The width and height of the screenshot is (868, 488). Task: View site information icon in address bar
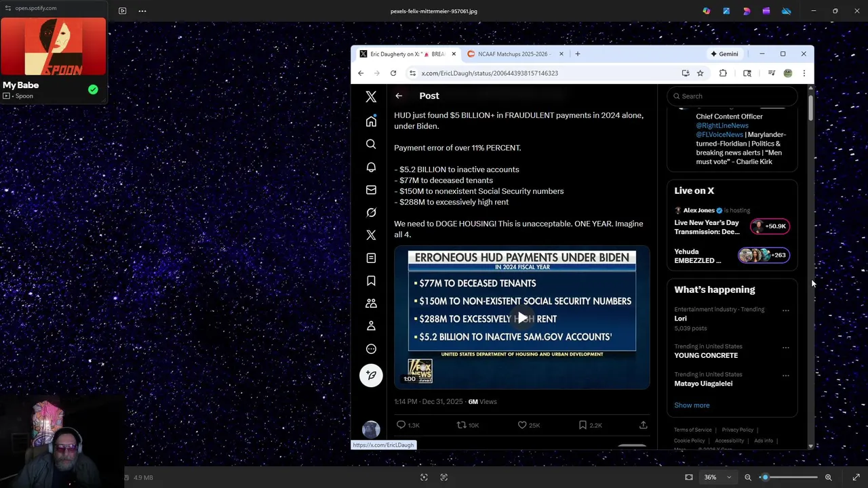click(412, 73)
